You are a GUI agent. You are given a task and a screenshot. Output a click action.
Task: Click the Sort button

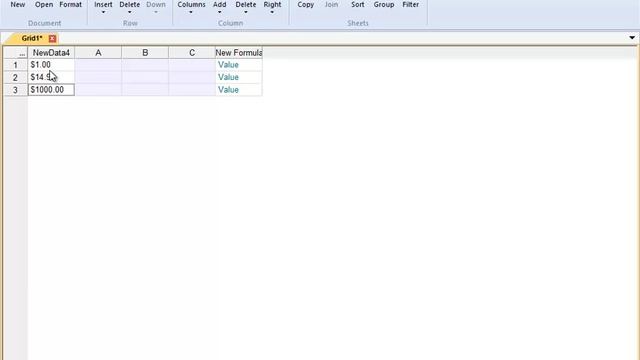tap(358, 4)
